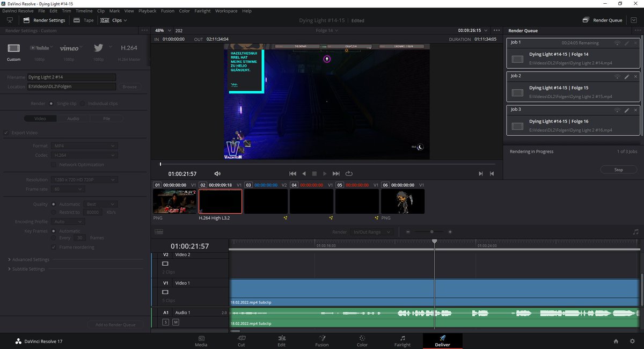Click Add to Render Queue button

[x=115, y=324]
